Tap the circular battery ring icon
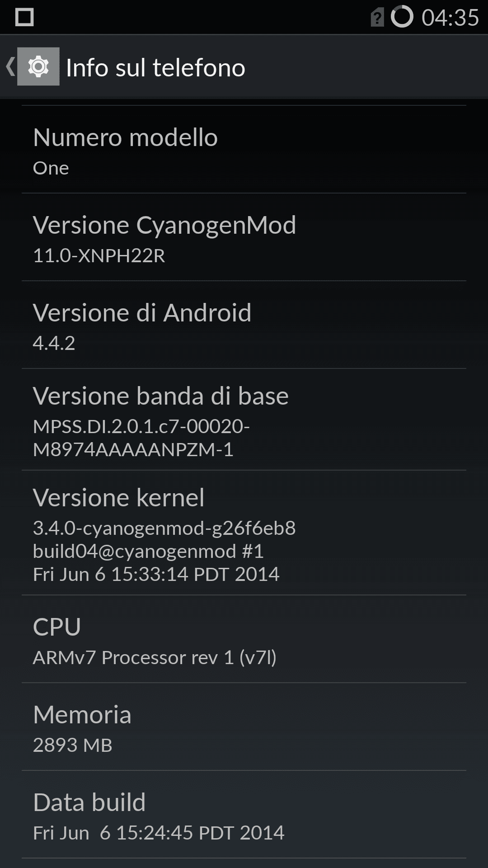The image size is (488, 868). click(x=402, y=17)
